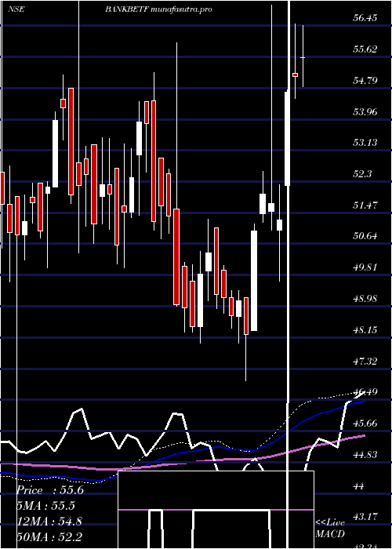This screenshot has height=549, width=392.
Task: Click the Price : 55.6 readout
Action: point(50,490)
